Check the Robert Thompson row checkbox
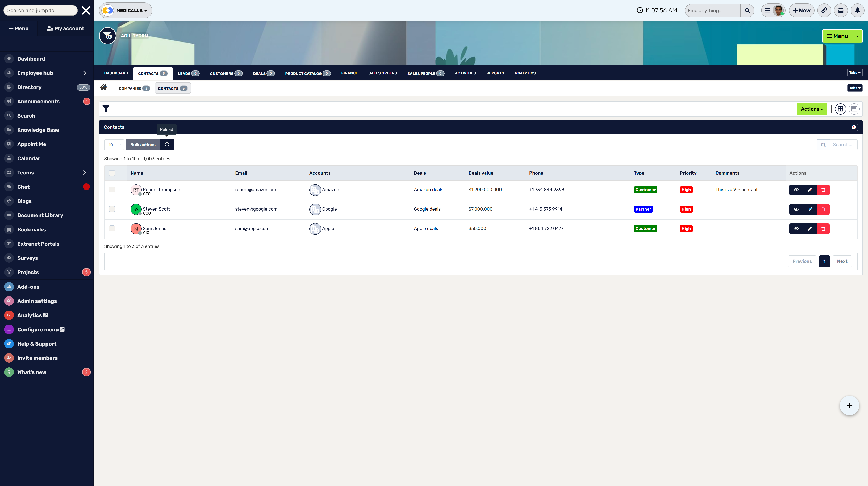This screenshot has height=486, width=868. click(x=112, y=190)
